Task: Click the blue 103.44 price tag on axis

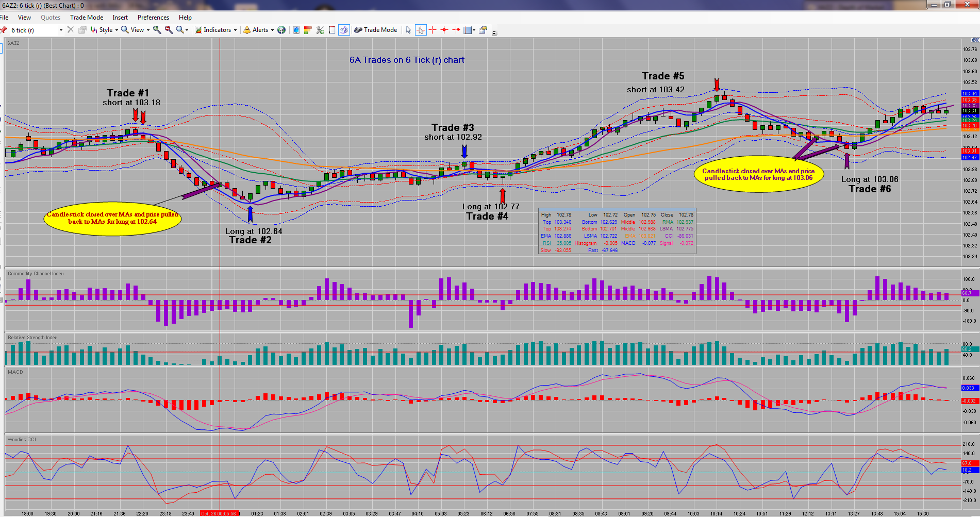Action: pyautogui.click(x=969, y=94)
